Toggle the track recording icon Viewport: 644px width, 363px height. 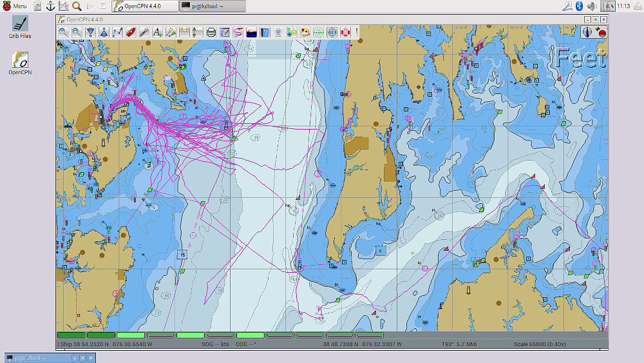pos(238,32)
